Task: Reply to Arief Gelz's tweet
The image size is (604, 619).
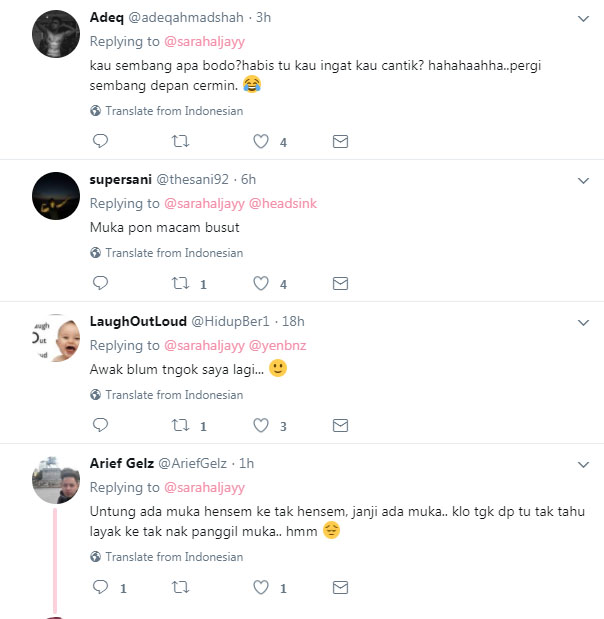Action: click(x=99, y=588)
